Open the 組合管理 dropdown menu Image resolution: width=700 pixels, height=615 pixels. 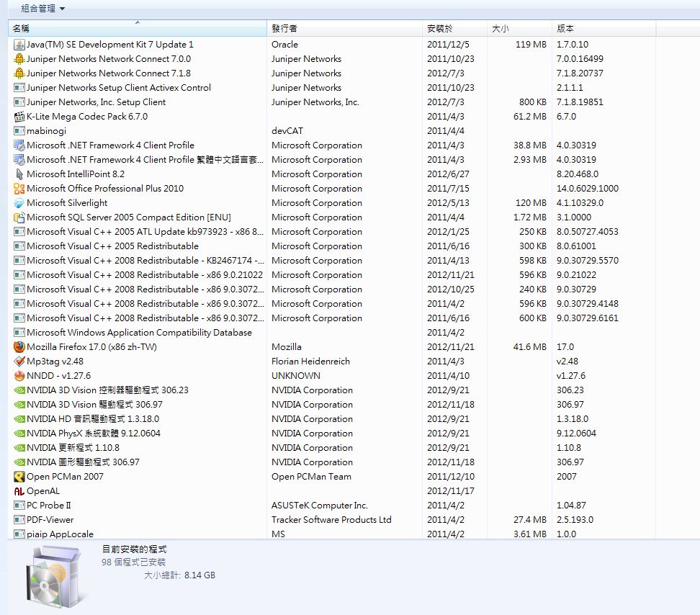(x=42, y=9)
